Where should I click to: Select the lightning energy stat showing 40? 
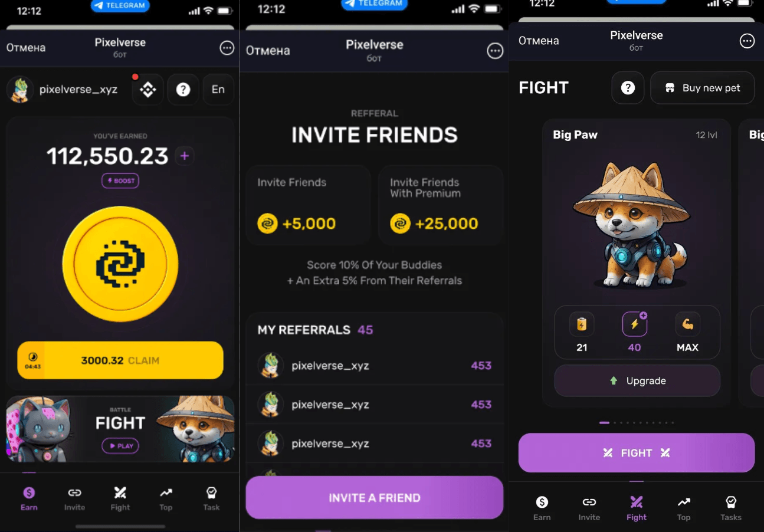[635, 324]
